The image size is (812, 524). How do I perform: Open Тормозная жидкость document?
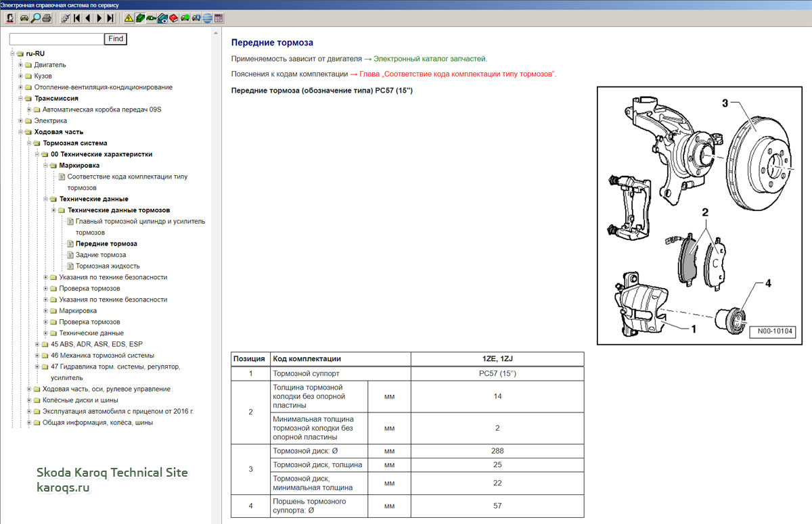pyautogui.click(x=108, y=266)
